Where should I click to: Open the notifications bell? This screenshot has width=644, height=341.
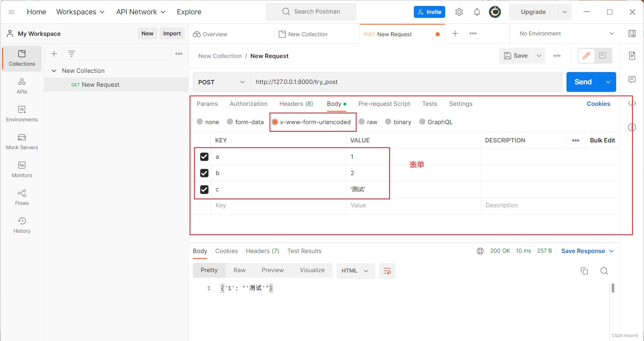pos(477,12)
